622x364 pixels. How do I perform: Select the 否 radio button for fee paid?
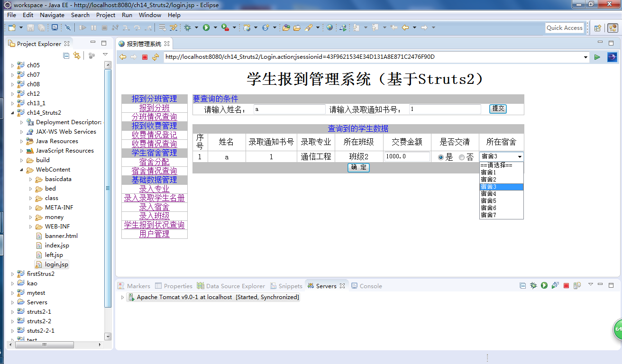tap(462, 157)
